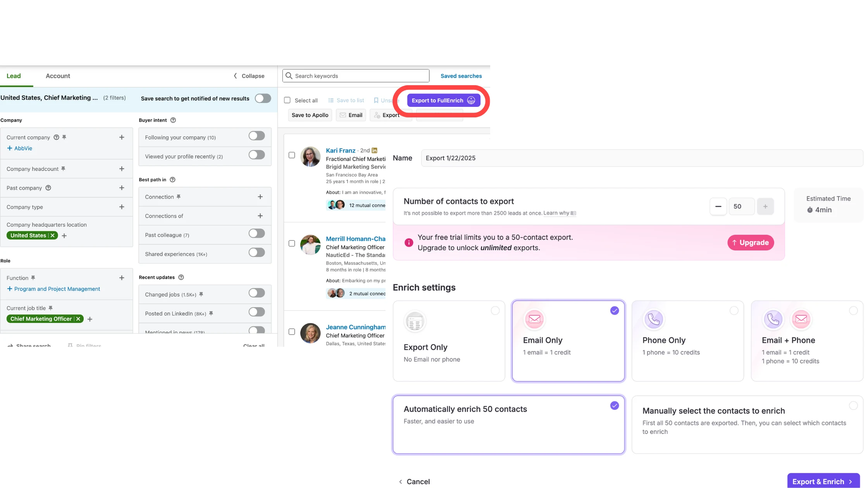The height and width of the screenshot is (488, 868).
Task: Click Export to FullEnrich button
Action: click(x=444, y=100)
